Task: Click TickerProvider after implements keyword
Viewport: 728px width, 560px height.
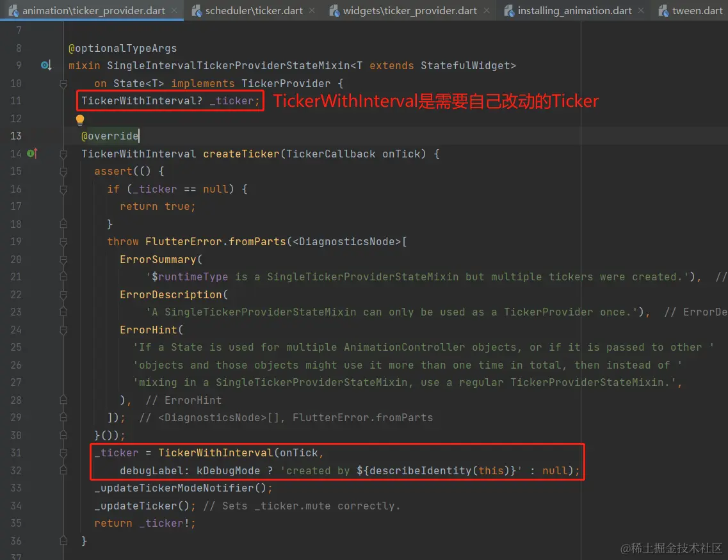Action: pyautogui.click(x=286, y=83)
